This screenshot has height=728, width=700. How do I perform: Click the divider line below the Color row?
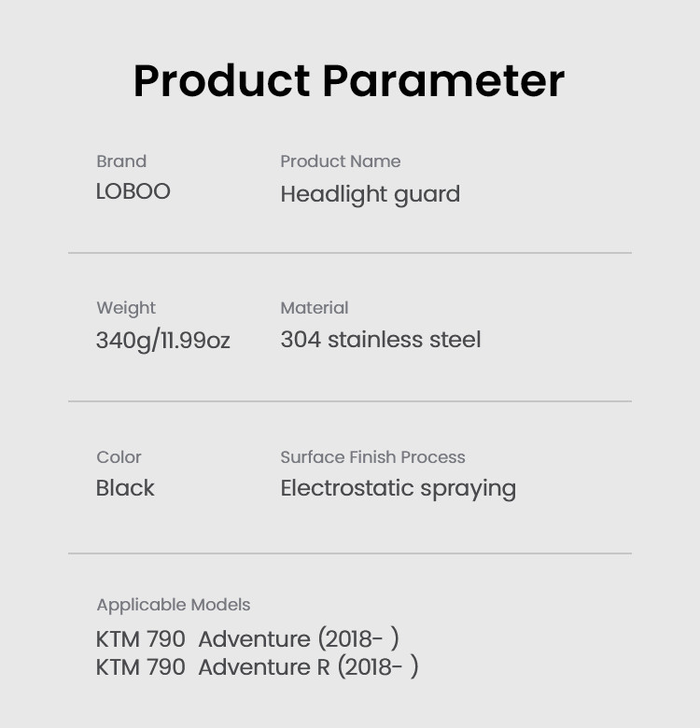pyautogui.click(x=350, y=553)
